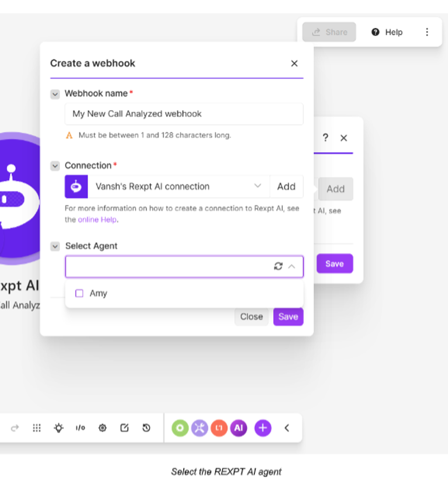
Task: Click the notes edit icon
Action: click(124, 428)
